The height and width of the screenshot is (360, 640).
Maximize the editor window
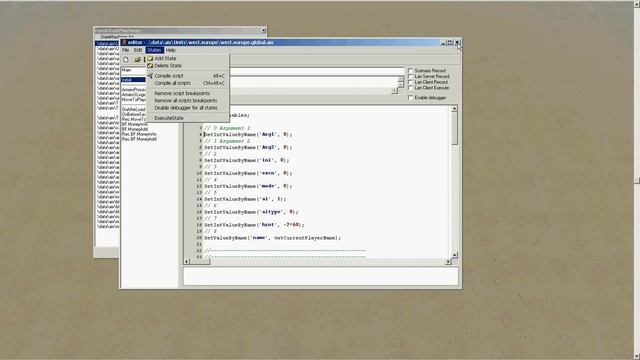click(450, 42)
